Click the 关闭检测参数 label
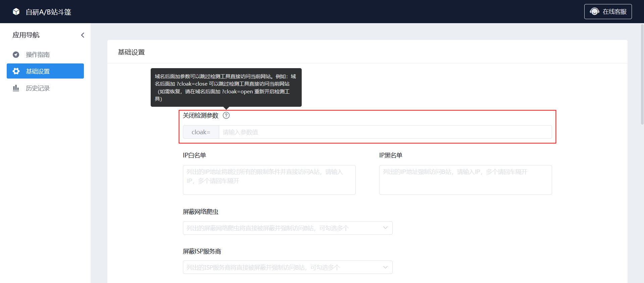 [x=201, y=115]
